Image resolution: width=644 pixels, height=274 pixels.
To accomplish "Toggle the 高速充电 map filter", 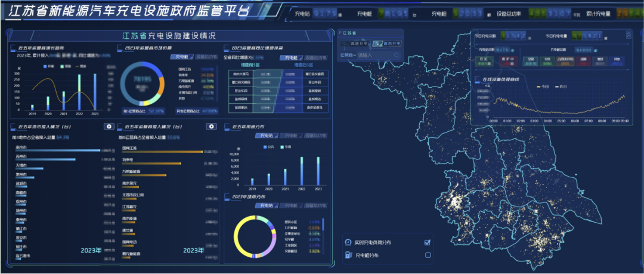I will point(355,43).
